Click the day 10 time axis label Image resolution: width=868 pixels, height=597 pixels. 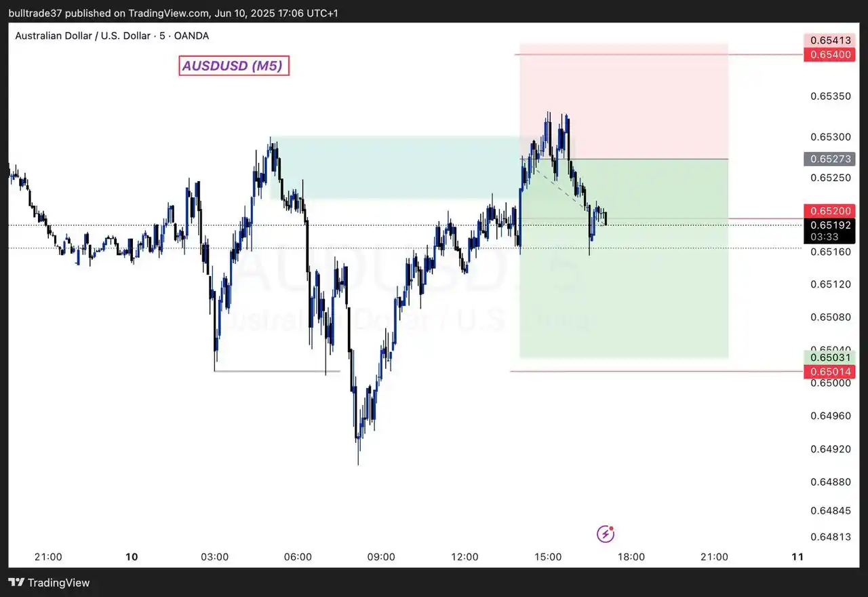point(132,557)
